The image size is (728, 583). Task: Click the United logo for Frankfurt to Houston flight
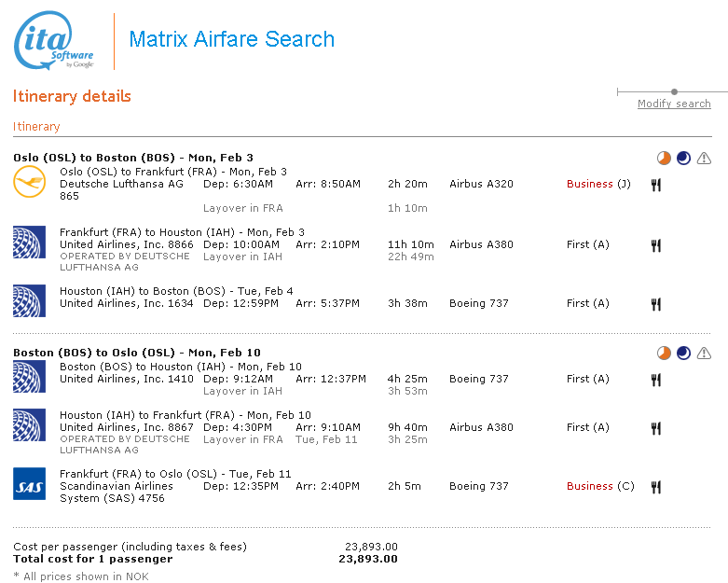(x=29, y=242)
